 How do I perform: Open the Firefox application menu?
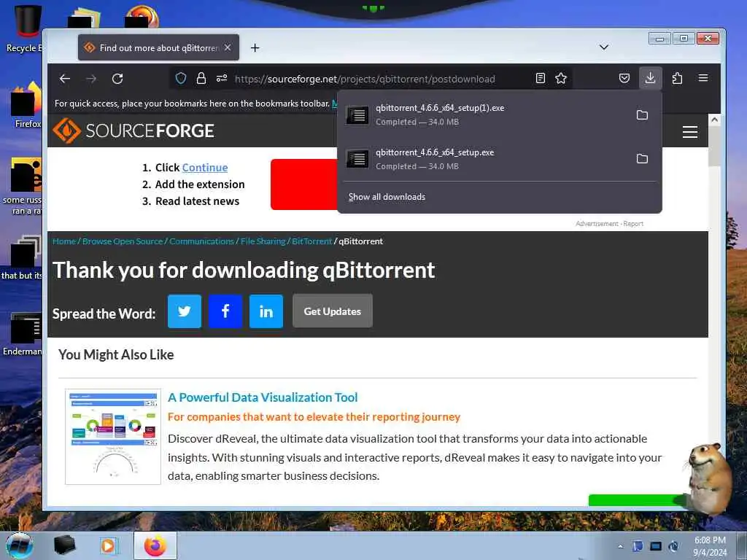703,78
